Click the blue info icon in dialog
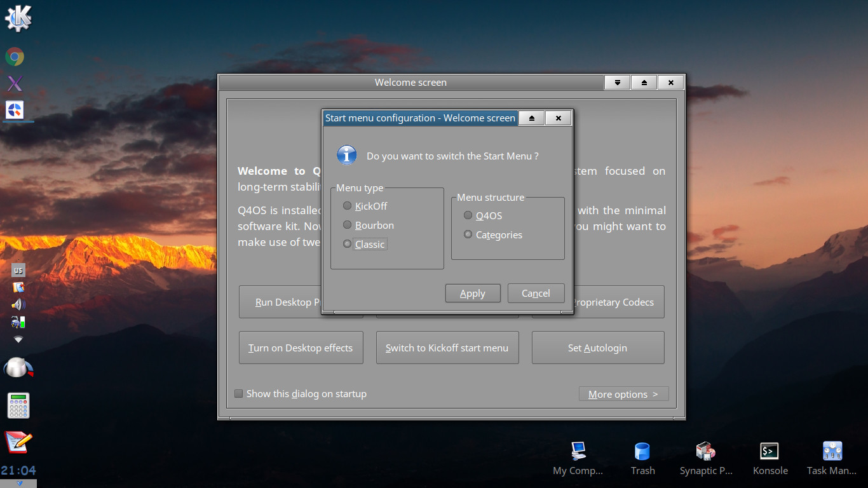The width and height of the screenshot is (868, 488). pos(346,155)
